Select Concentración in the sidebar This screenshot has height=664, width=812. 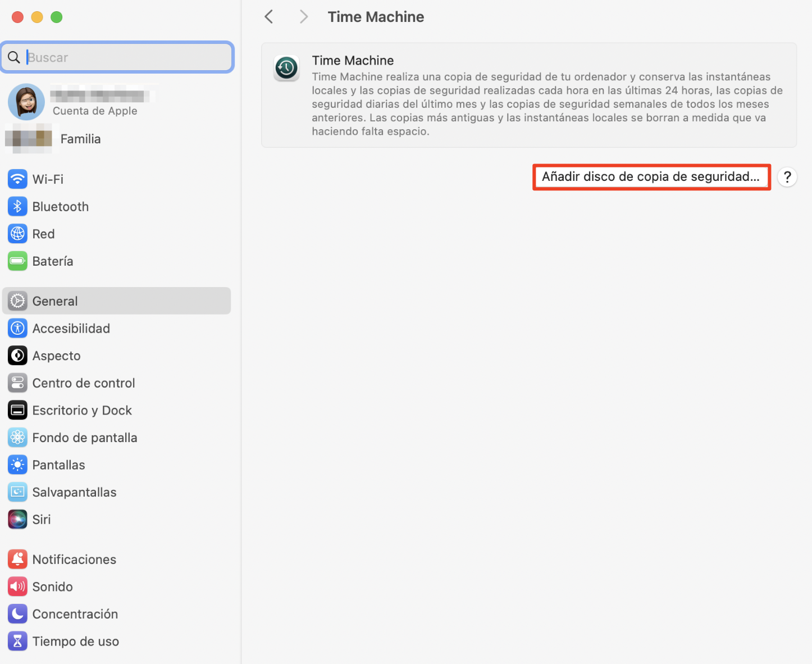(x=117, y=614)
